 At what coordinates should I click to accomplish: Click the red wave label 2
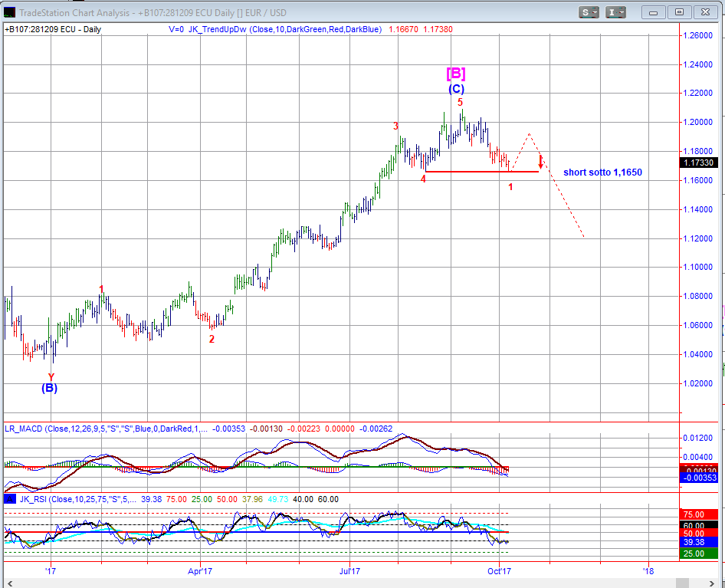[212, 339]
